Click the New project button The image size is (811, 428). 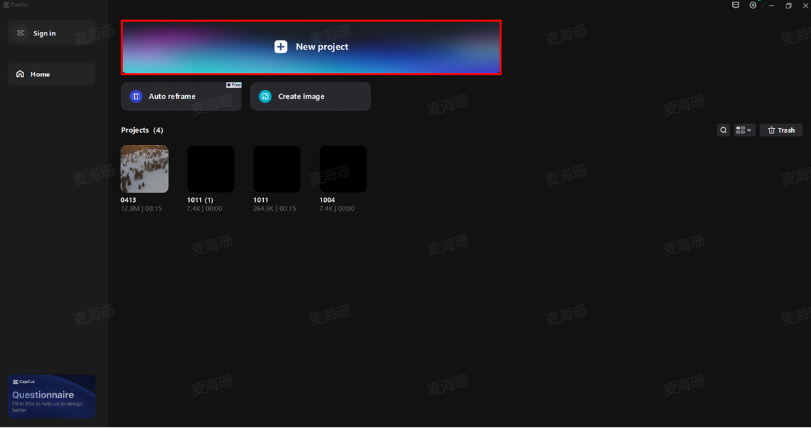click(x=311, y=47)
